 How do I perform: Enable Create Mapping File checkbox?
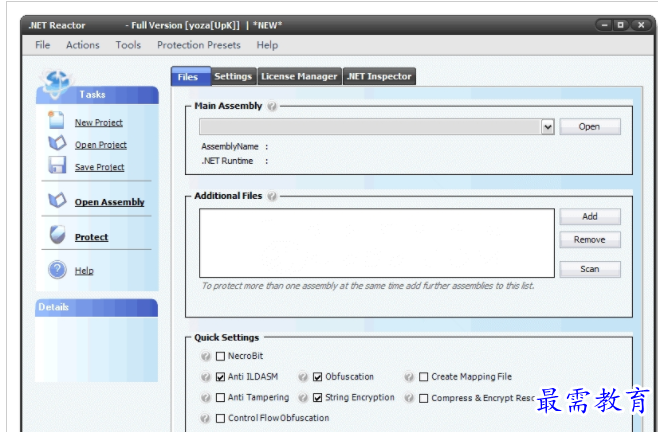pos(424,377)
